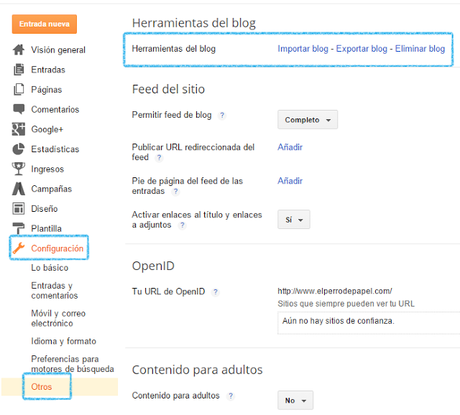Click the Google+ icon in sidebar
Viewport: 460px width, 415px height.
tap(19, 129)
